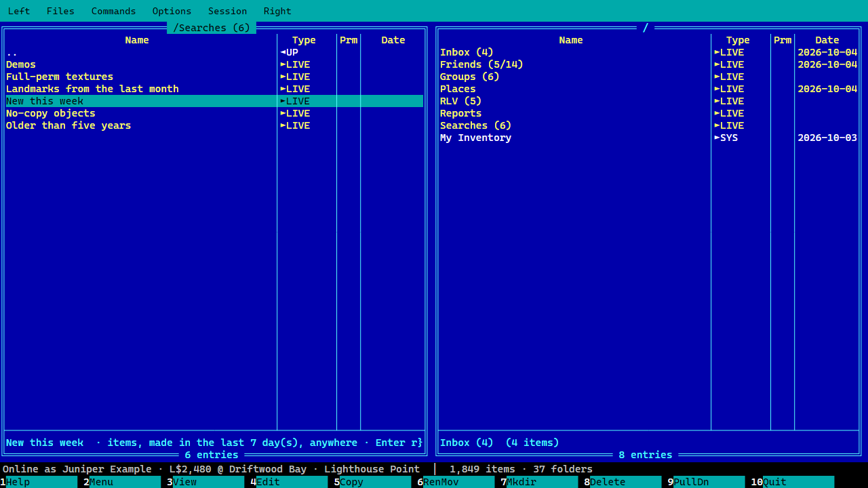Screen dimensions: 868x488
Task: Click the F4 Edit key button
Action: [289, 482]
